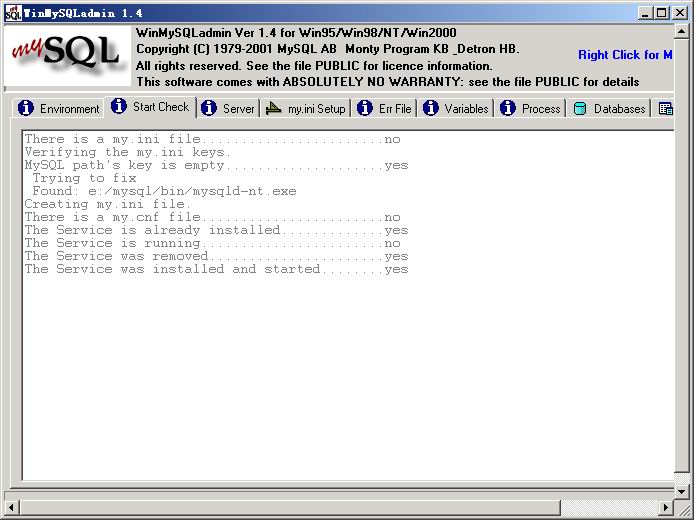This screenshot has width=694, height=520.
Task: Click the info icon on the Environment tab
Action: click(26, 108)
